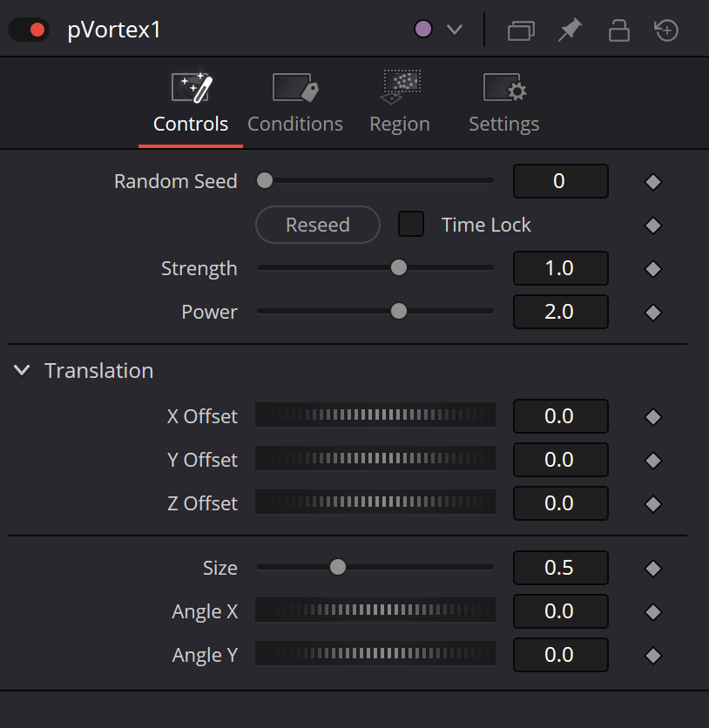This screenshot has width=709, height=728.
Task: Click the Translation section label
Action: tap(99, 371)
